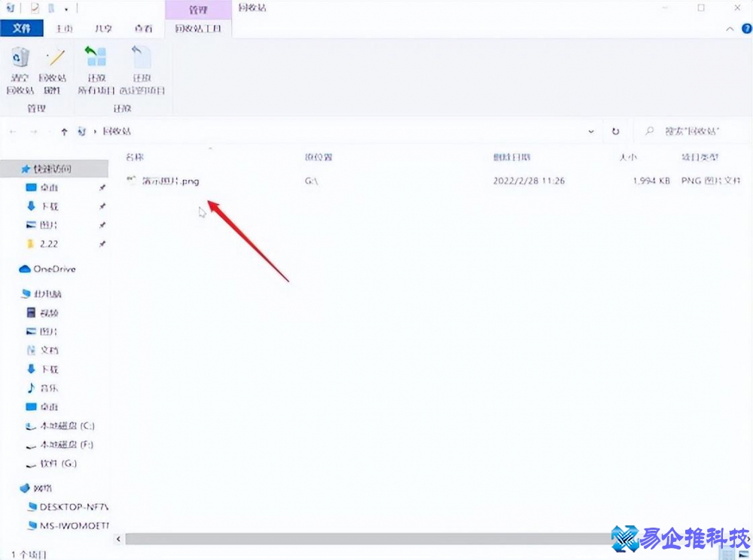Open the address bar history dropdown
753x560 pixels.
point(590,131)
